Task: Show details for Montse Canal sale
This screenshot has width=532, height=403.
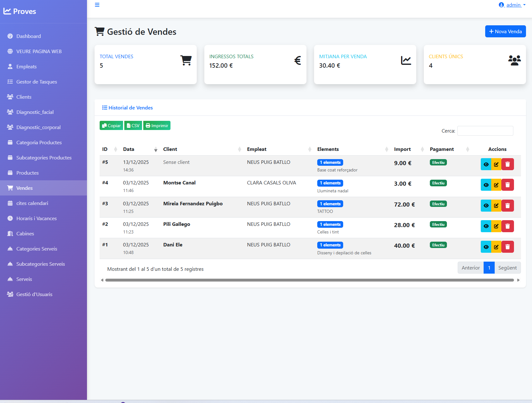Action: (486, 185)
